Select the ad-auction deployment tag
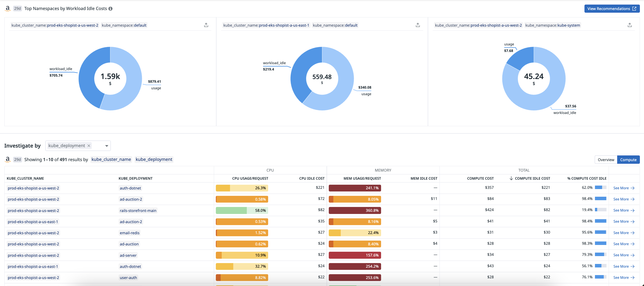Screen dimensions: 644x286 (x=129, y=244)
